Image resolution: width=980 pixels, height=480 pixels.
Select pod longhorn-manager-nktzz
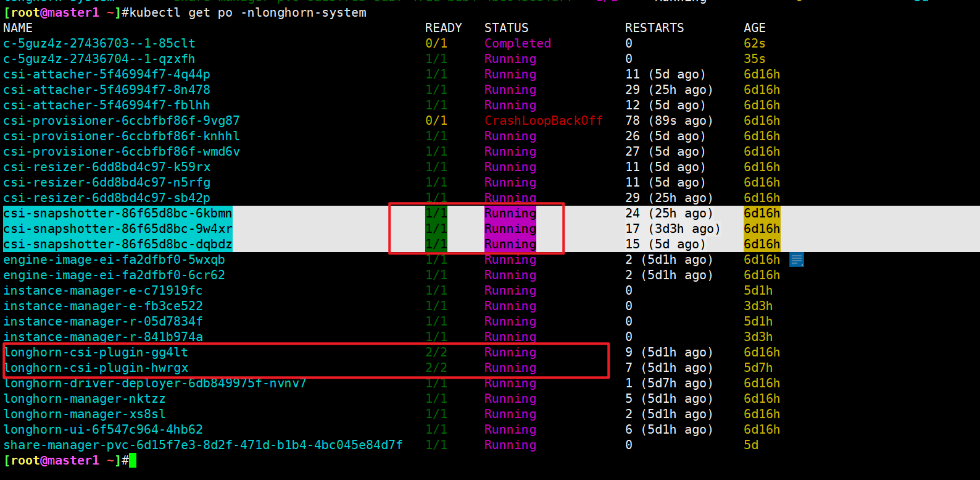85,398
